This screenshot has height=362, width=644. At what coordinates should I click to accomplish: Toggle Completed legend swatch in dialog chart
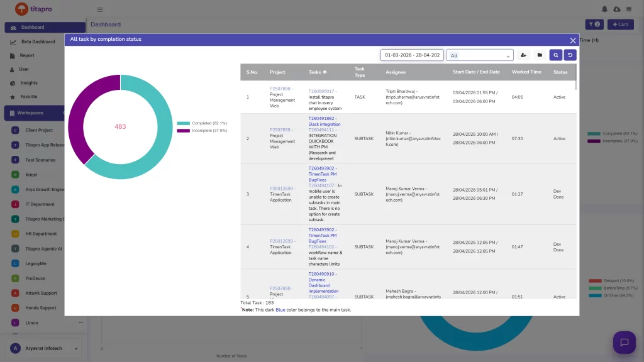tap(183, 123)
